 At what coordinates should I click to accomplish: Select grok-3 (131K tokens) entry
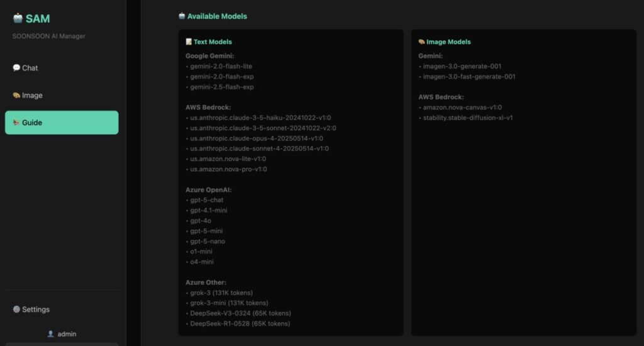221,293
